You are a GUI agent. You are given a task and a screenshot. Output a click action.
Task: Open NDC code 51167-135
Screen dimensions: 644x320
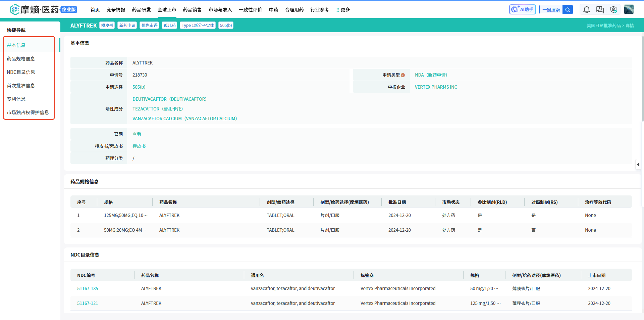[88, 288]
